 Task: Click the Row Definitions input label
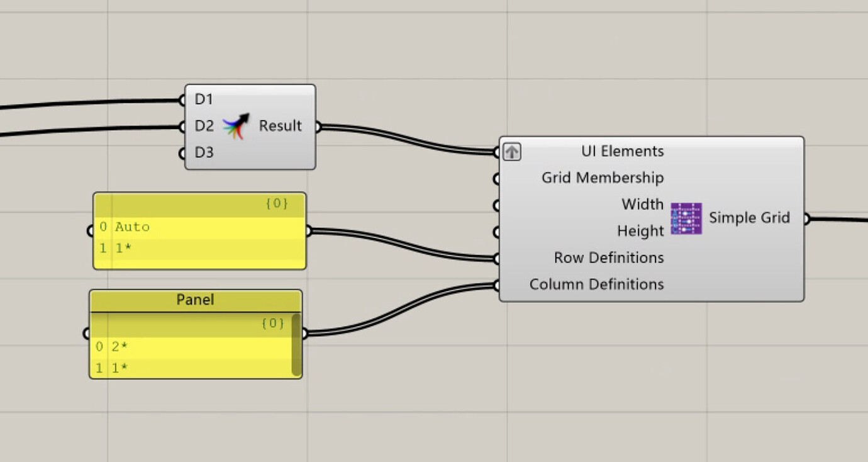click(608, 257)
